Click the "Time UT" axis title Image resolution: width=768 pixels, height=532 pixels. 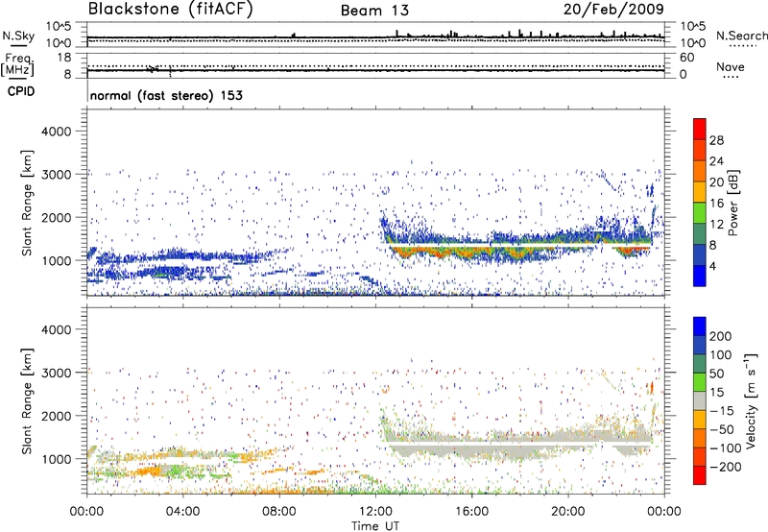coord(375,526)
